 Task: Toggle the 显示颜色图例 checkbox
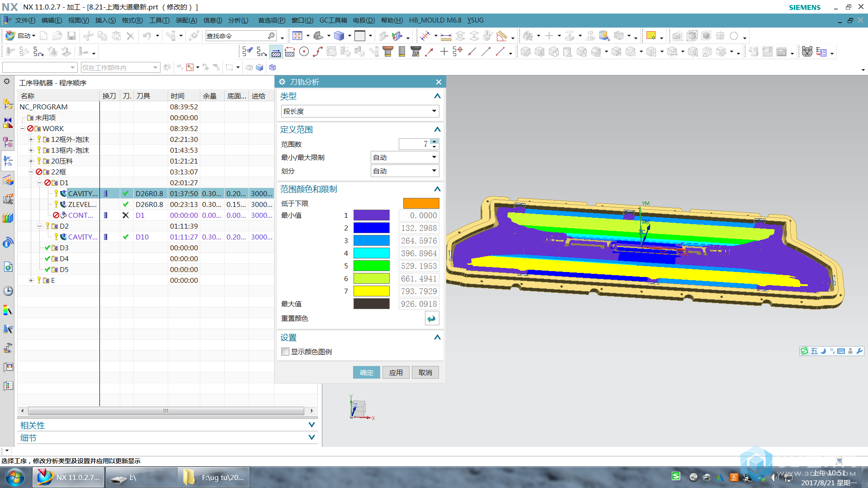(285, 352)
